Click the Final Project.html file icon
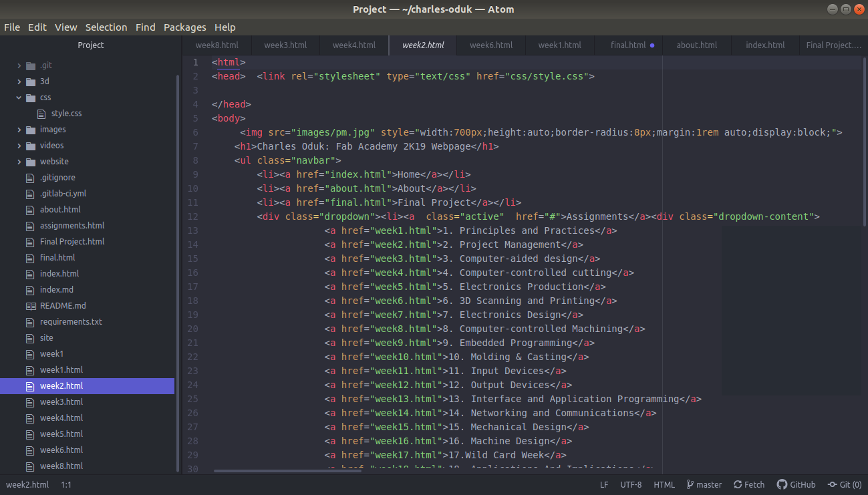Screen dimensions: 868x495 (29, 242)
